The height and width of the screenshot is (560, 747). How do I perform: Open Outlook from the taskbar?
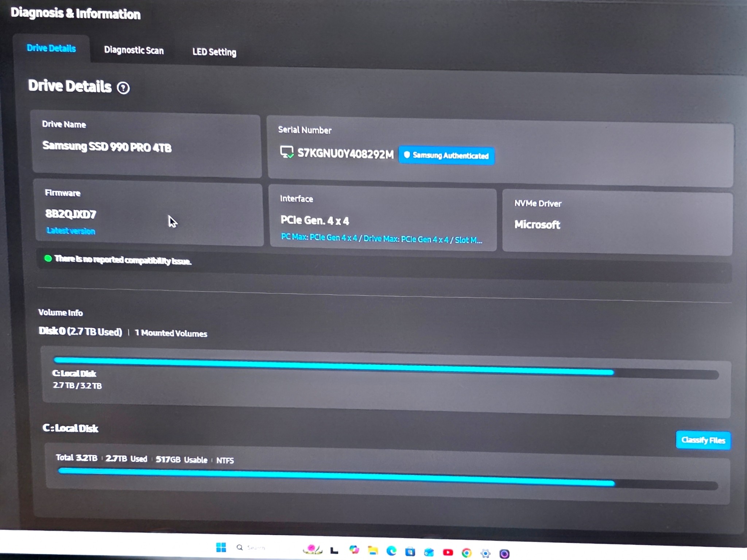(x=429, y=552)
